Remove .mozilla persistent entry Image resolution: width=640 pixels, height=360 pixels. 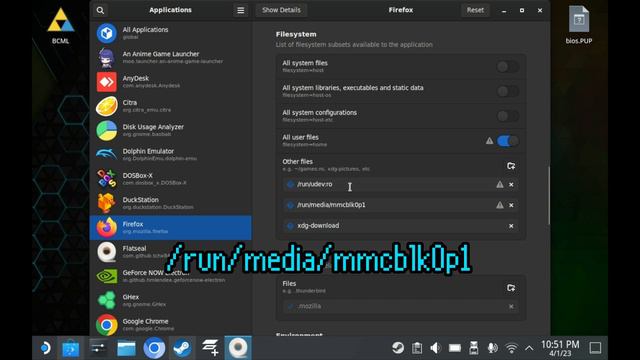tap(511, 307)
